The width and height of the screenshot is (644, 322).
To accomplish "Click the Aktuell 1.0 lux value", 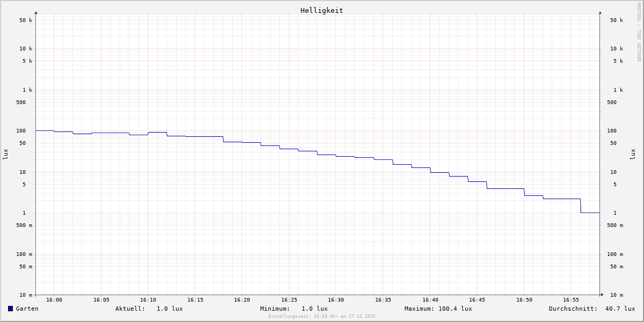I will tap(170, 309).
